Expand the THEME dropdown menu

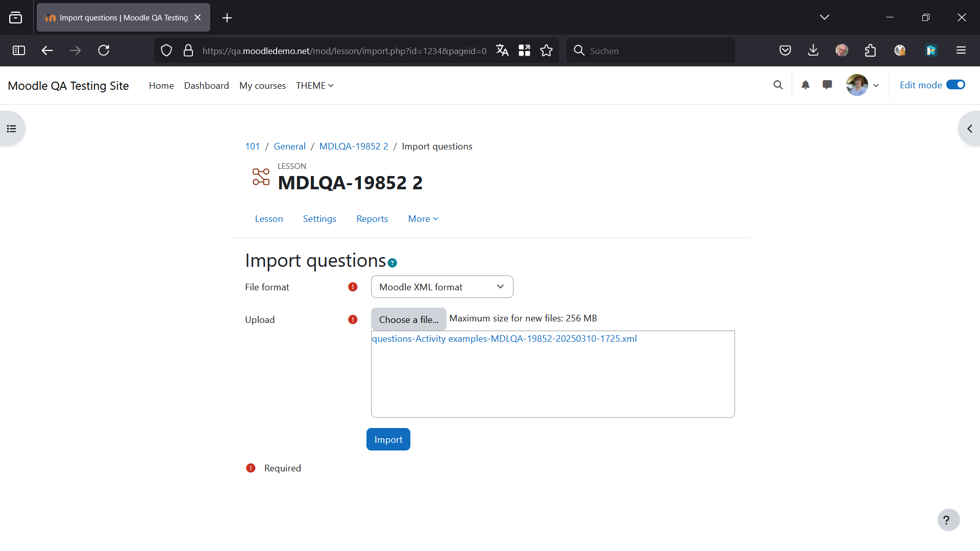pyautogui.click(x=314, y=86)
